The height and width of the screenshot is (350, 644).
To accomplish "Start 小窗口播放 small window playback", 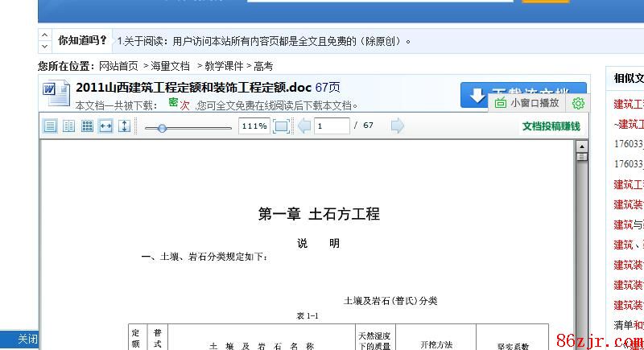I will 527,103.
